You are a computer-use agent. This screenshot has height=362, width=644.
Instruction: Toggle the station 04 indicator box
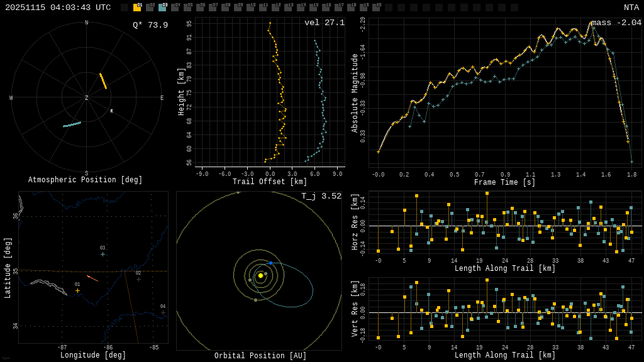point(175,8)
